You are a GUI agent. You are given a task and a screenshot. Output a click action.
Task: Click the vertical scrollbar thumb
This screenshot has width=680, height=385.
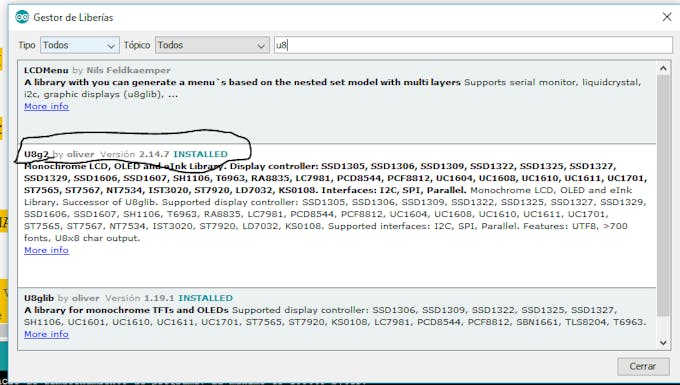[x=663, y=195]
